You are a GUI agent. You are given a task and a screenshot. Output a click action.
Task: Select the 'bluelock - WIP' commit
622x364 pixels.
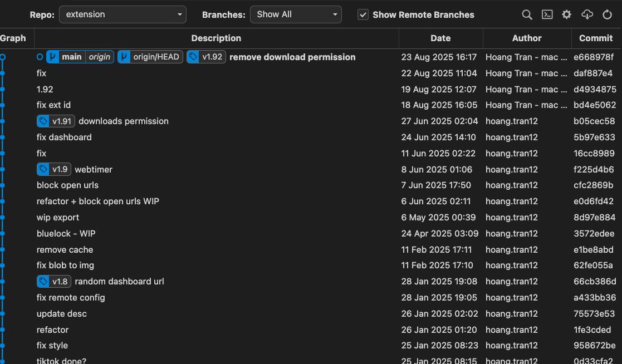[66, 234]
